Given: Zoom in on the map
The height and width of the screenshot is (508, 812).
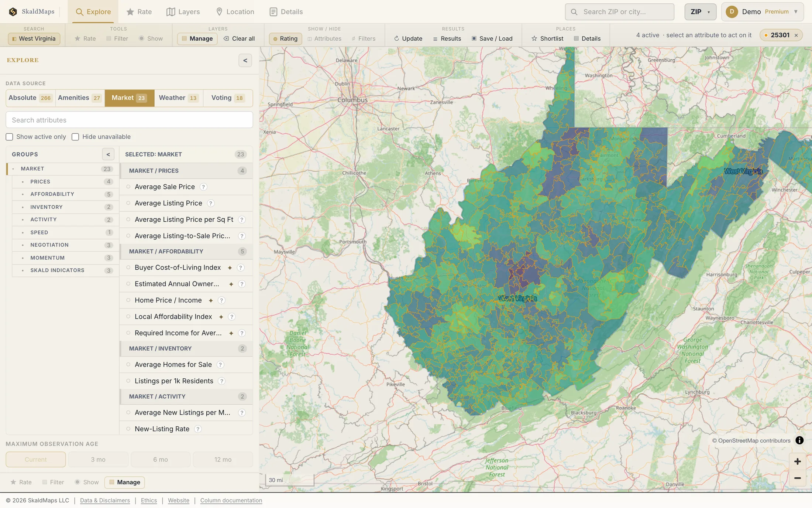Looking at the screenshot, I should (798, 461).
